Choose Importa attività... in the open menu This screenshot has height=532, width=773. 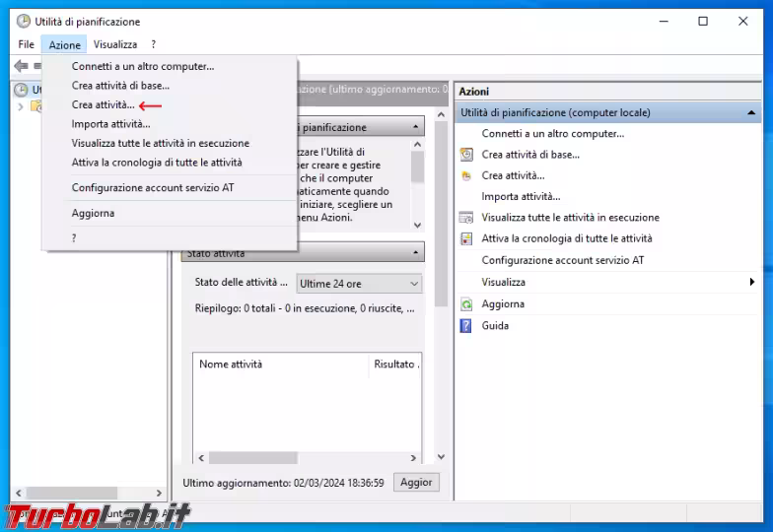[x=110, y=124]
